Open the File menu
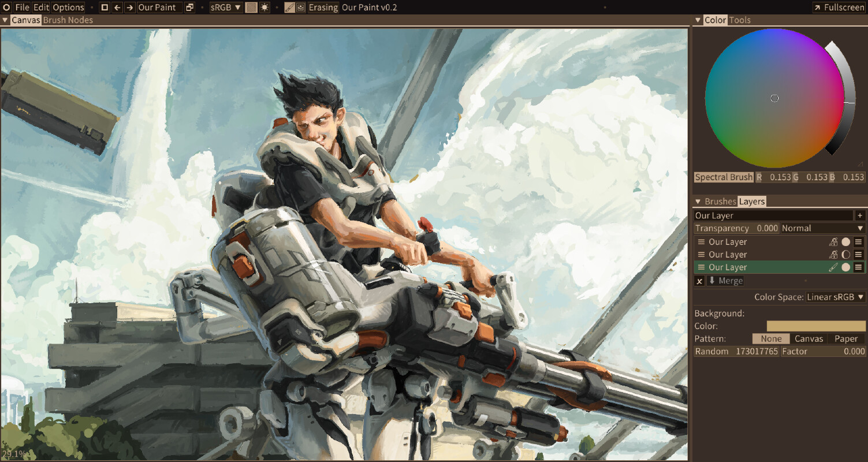Image resolution: width=868 pixels, height=462 pixels. [22, 8]
